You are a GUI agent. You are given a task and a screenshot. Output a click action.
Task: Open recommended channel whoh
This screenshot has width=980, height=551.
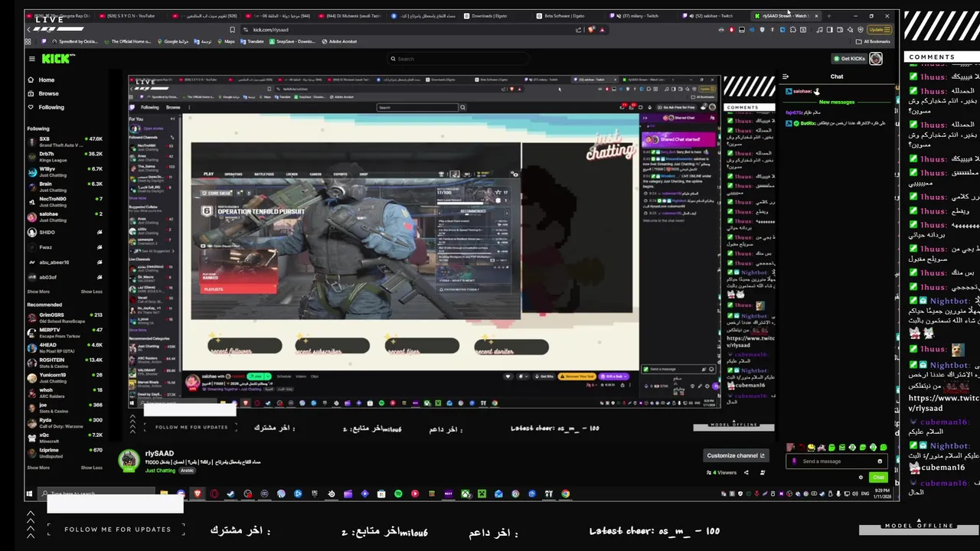(65, 393)
